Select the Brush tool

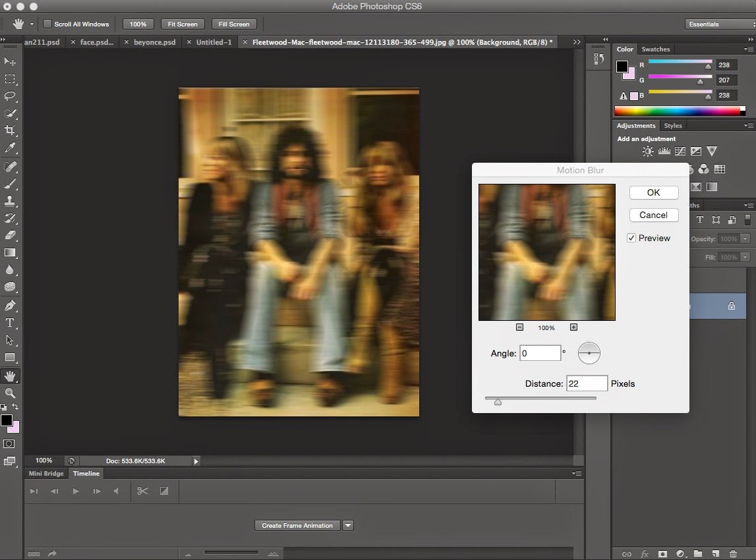[x=10, y=184]
